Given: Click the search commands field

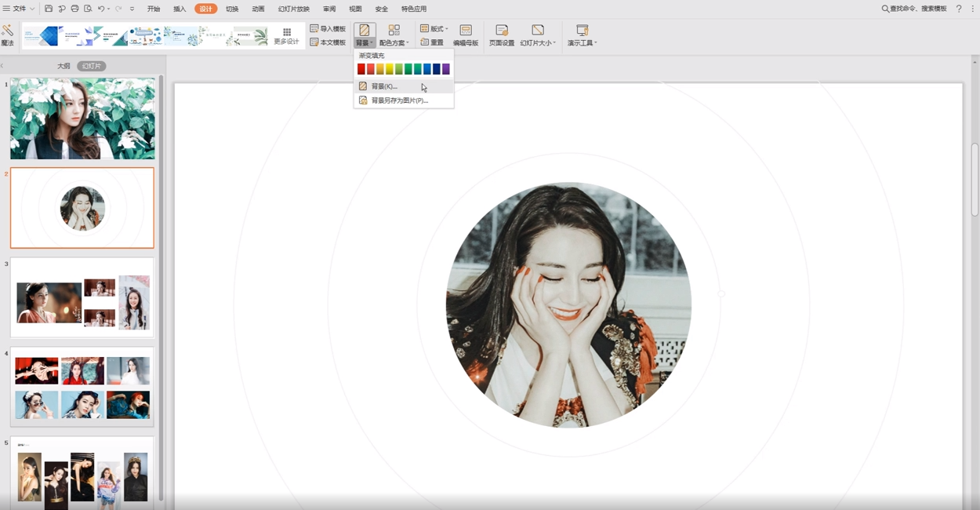Looking at the screenshot, I should click(914, 9).
